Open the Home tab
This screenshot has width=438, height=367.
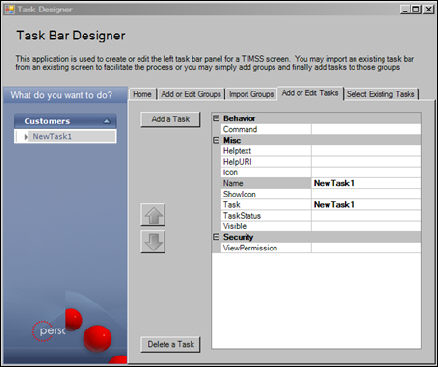pyautogui.click(x=142, y=94)
